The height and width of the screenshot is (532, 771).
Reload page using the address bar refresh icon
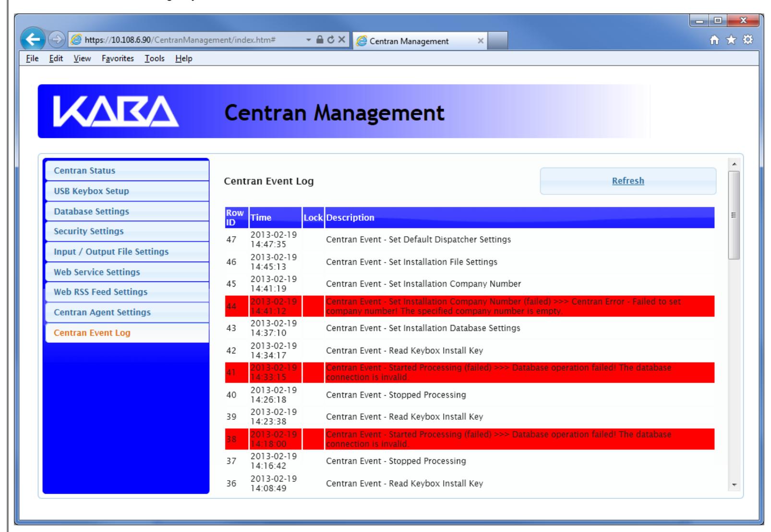click(330, 40)
